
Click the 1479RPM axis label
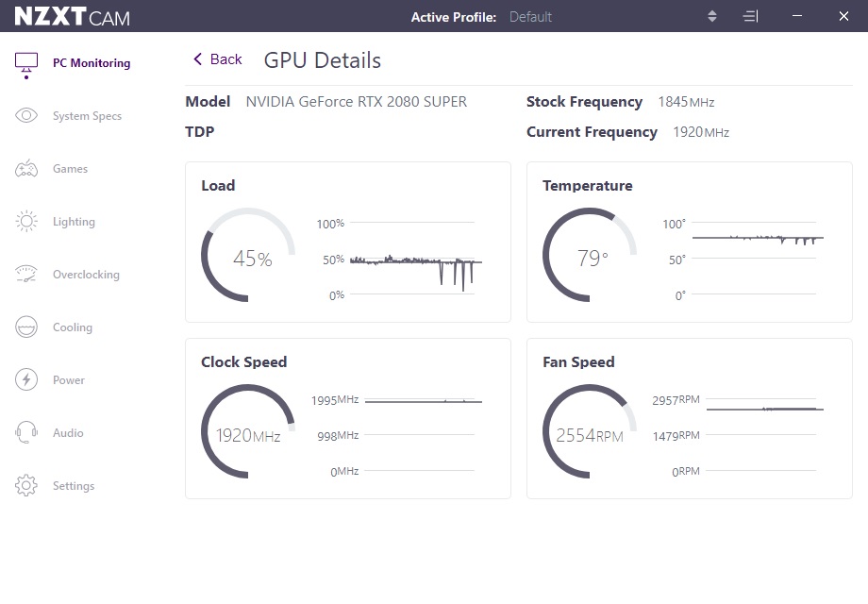[676, 436]
